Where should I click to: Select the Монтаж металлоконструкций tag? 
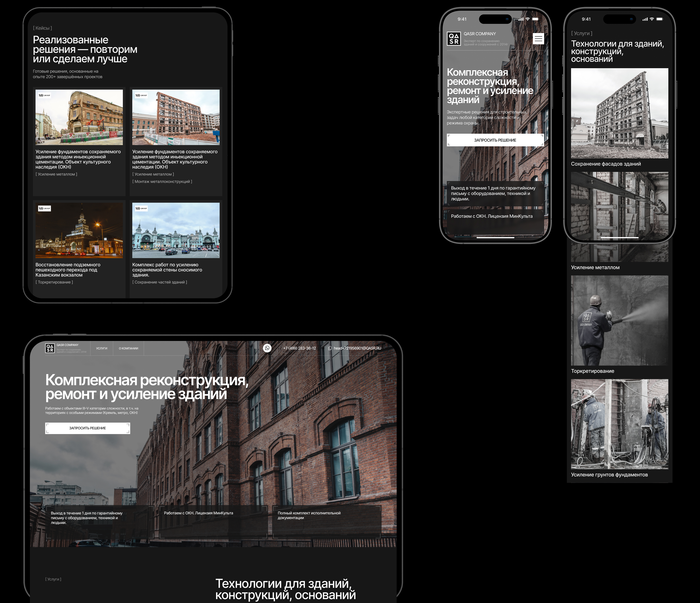pos(162,182)
